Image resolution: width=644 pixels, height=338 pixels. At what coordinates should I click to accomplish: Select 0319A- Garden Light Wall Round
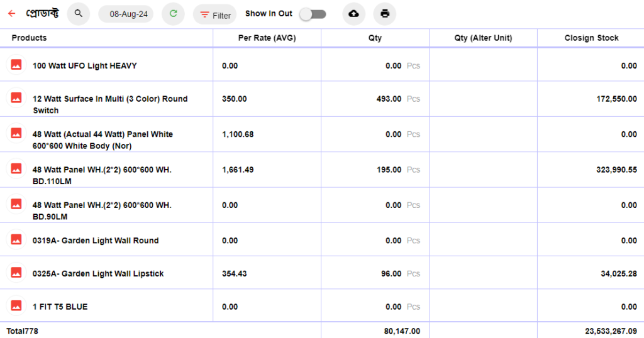point(96,241)
